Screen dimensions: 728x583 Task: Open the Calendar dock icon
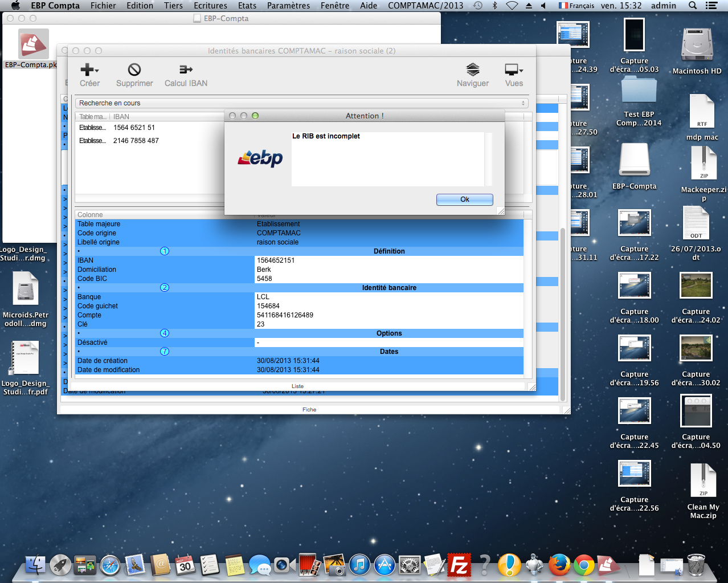pos(185,565)
